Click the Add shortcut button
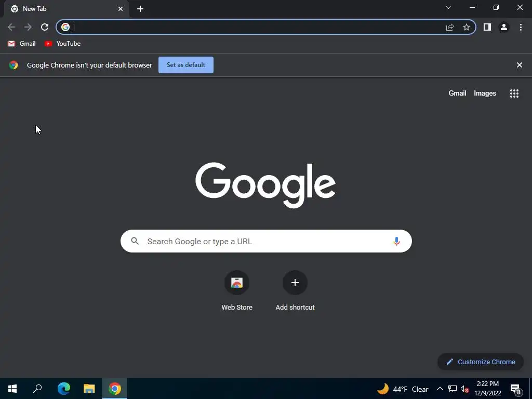The height and width of the screenshot is (399, 532). [295, 291]
